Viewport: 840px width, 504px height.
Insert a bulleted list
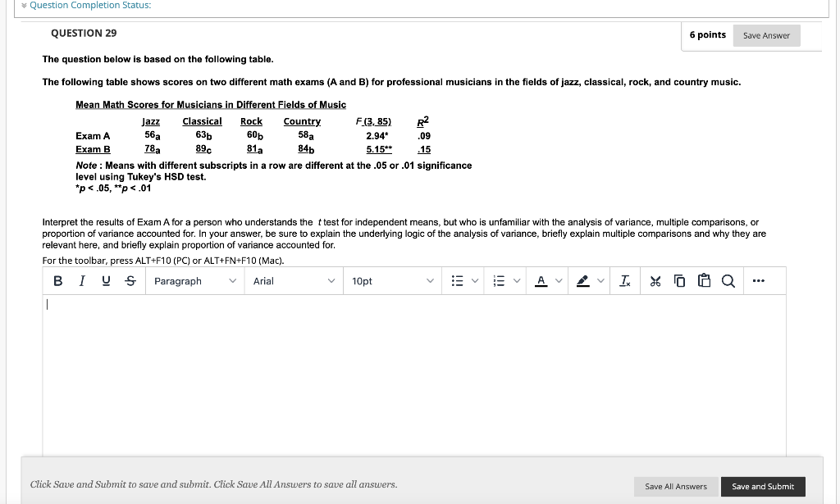pyautogui.click(x=457, y=281)
